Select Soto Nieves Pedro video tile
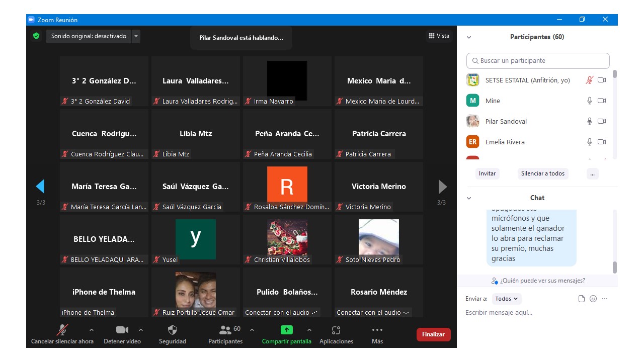 click(x=379, y=239)
